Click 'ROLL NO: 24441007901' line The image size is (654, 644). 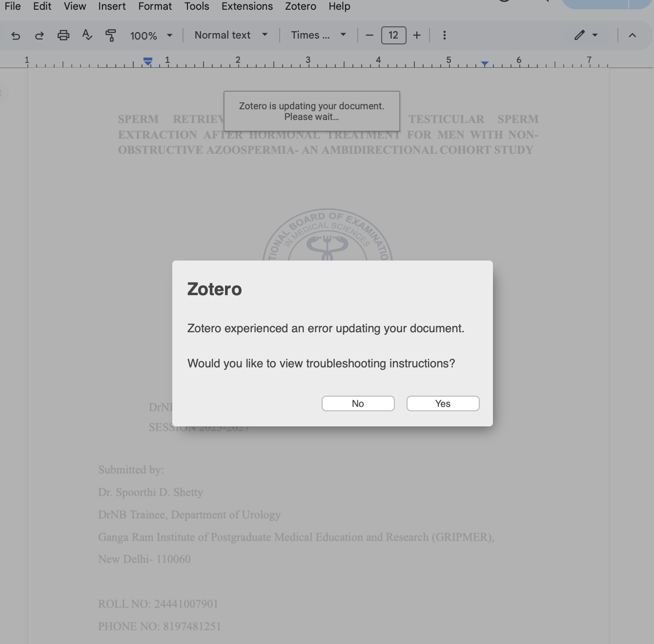[x=158, y=604]
